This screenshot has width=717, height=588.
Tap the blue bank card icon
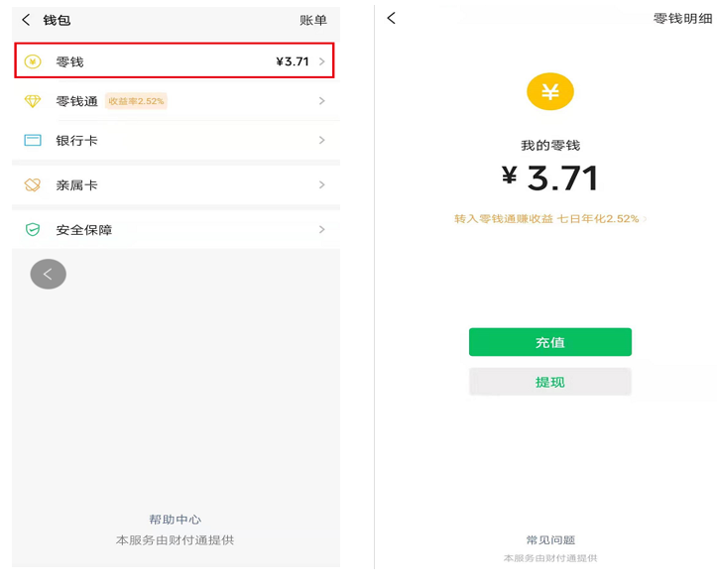click(33, 140)
